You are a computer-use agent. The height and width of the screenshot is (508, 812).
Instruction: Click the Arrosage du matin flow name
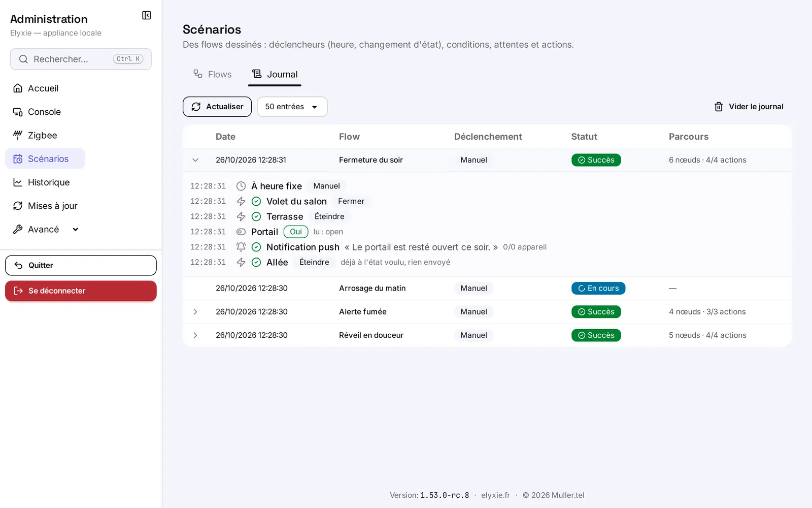(x=373, y=288)
